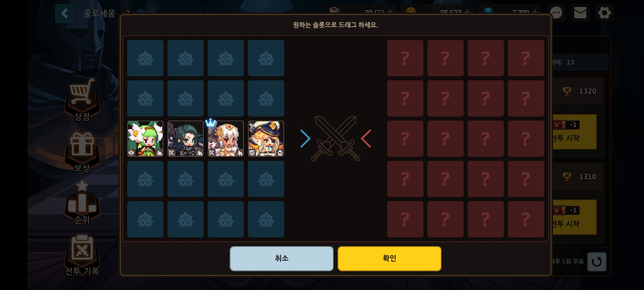Go back with the arrow button
Image resolution: width=644 pixels, height=290 pixels.
(64, 13)
